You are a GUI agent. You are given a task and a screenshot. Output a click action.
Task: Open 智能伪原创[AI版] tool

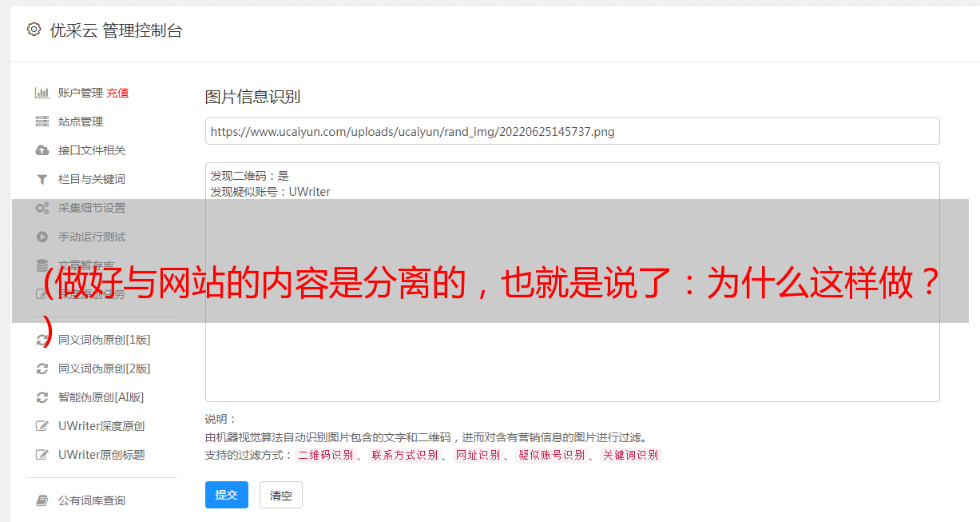(x=101, y=397)
